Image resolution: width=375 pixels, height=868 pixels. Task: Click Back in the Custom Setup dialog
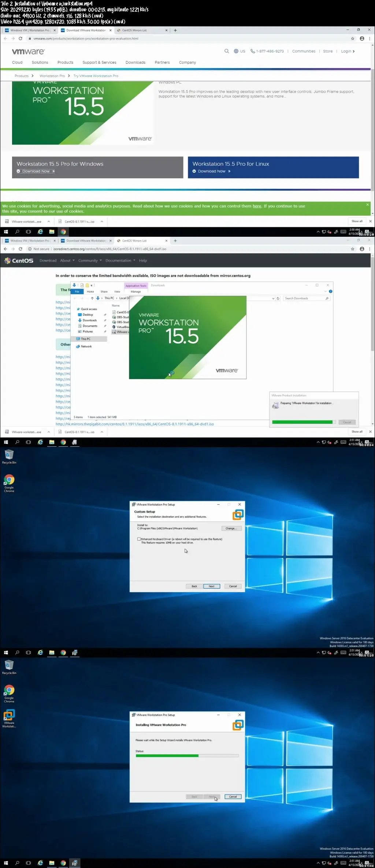pos(194,586)
